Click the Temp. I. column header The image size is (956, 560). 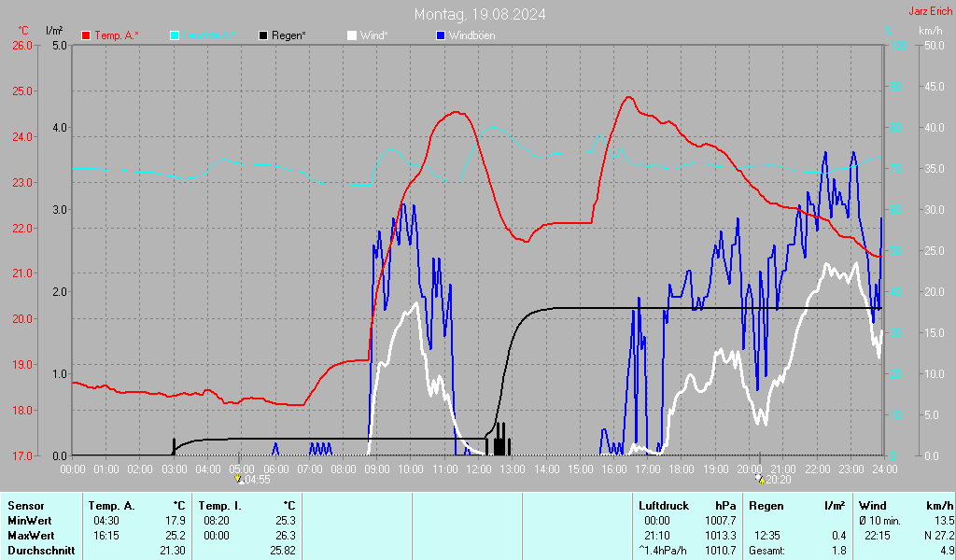tap(220, 505)
